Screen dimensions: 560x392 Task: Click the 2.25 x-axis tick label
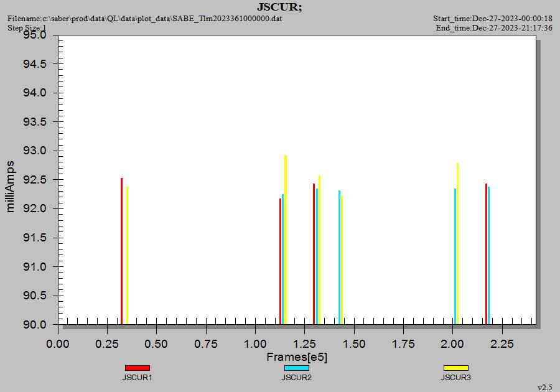pos(502,344)
